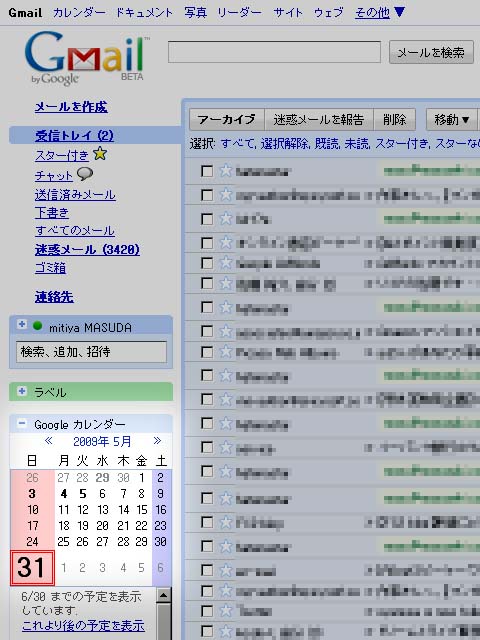Select read messages via 既読 link
Screen dimensions: 480x640
point(327,144)
